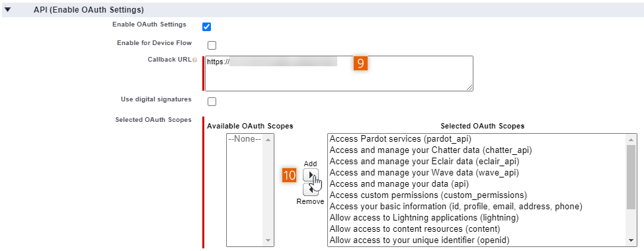Uncheck the Enable OAuth Settings checkbox

pyautogui.click(x=206, y=26)
